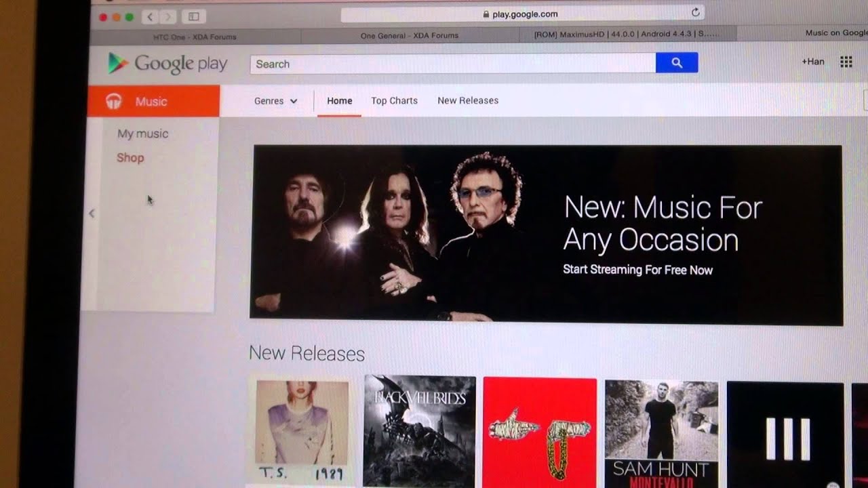
Task: Click the Music section header
Action: tap(154, 101)
